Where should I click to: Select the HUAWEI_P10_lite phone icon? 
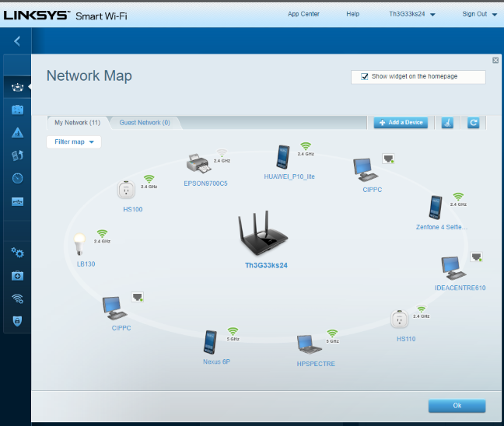click(x=283, y=157)
